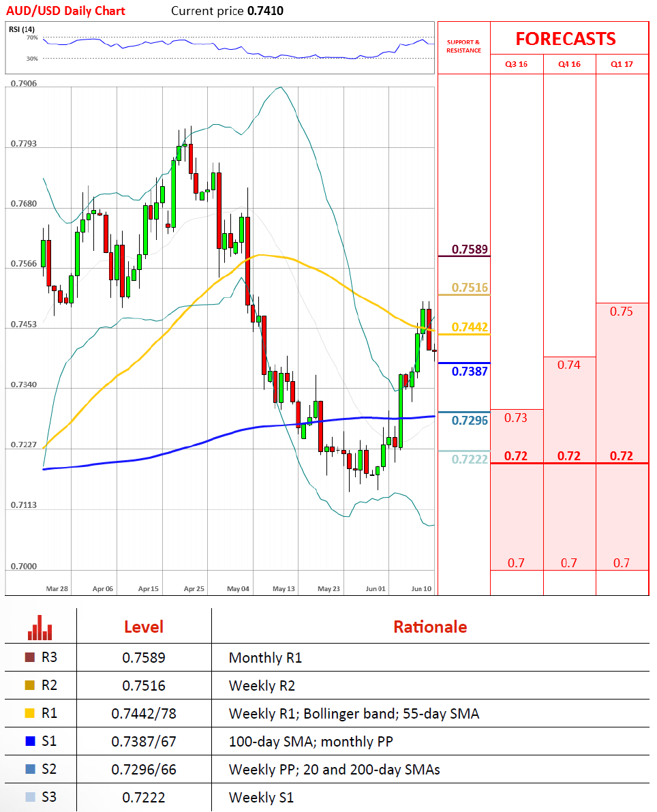Click the 0.7516 level cell in R2 row
Image resolution: width=657 pixels, height=812 pixels.
pyautogui.click(x=143, y=686)
